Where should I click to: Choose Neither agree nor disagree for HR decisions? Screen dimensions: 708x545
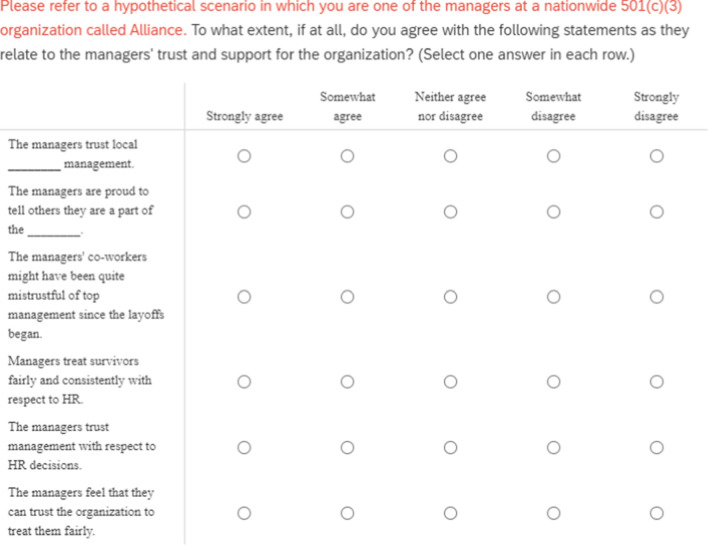450,447
